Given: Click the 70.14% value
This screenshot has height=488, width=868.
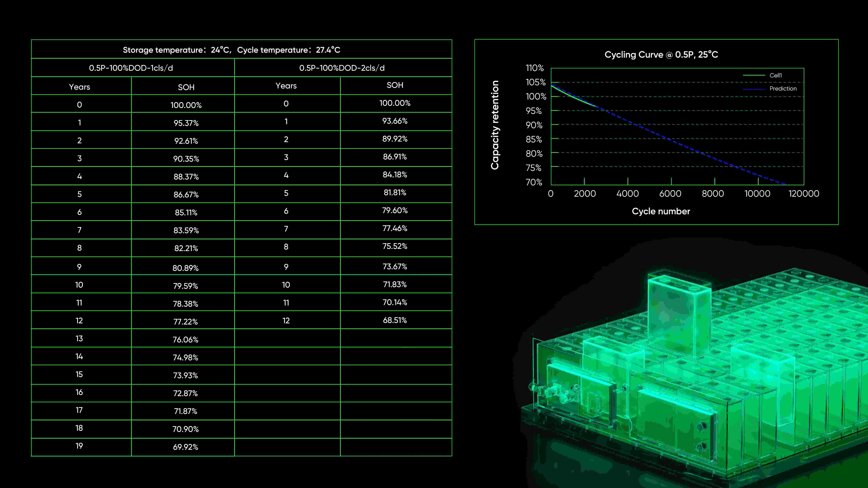Looking at the screenshot, I should (x=395, y=302).
